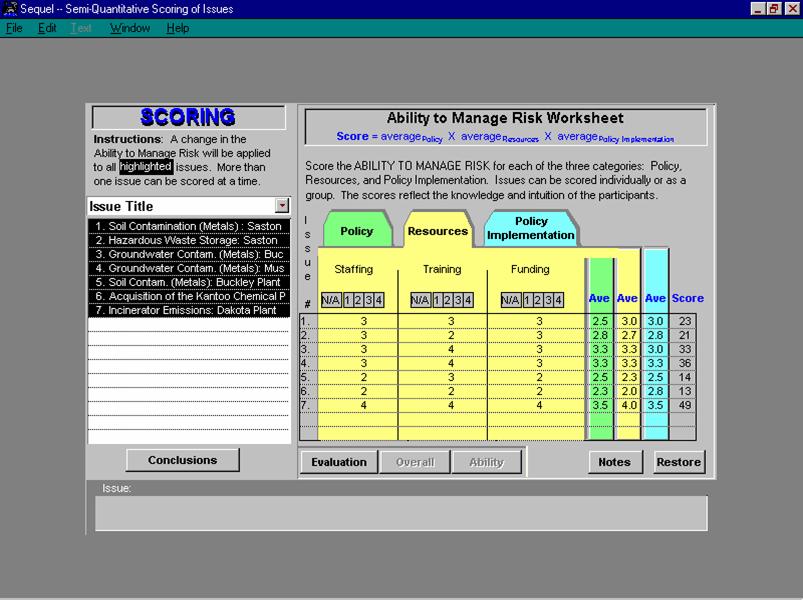This screenshot has height=600, width=803.
Task: Click the green Policy average 2.5 in row 1
Action: coord(600,321)
